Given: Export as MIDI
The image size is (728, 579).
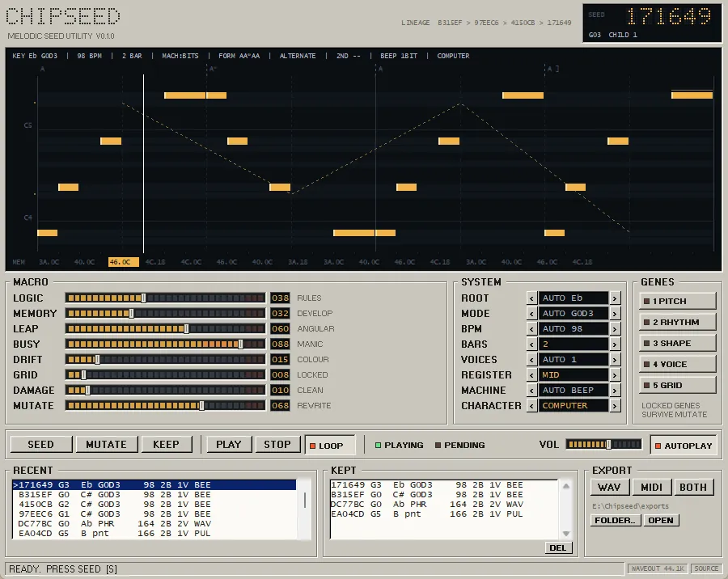Looking at the screenshot, I should coord(651,487).
